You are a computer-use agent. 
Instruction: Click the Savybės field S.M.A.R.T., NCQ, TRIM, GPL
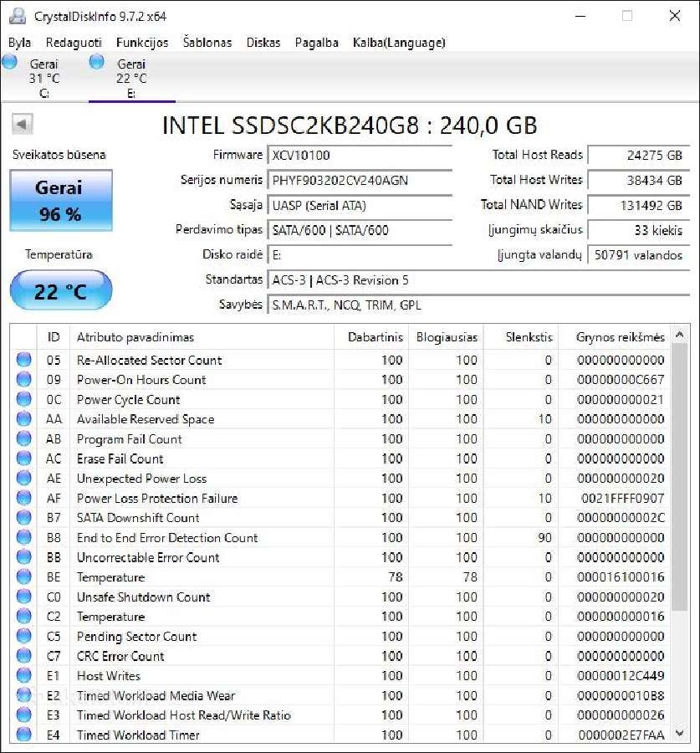[478, 305]
